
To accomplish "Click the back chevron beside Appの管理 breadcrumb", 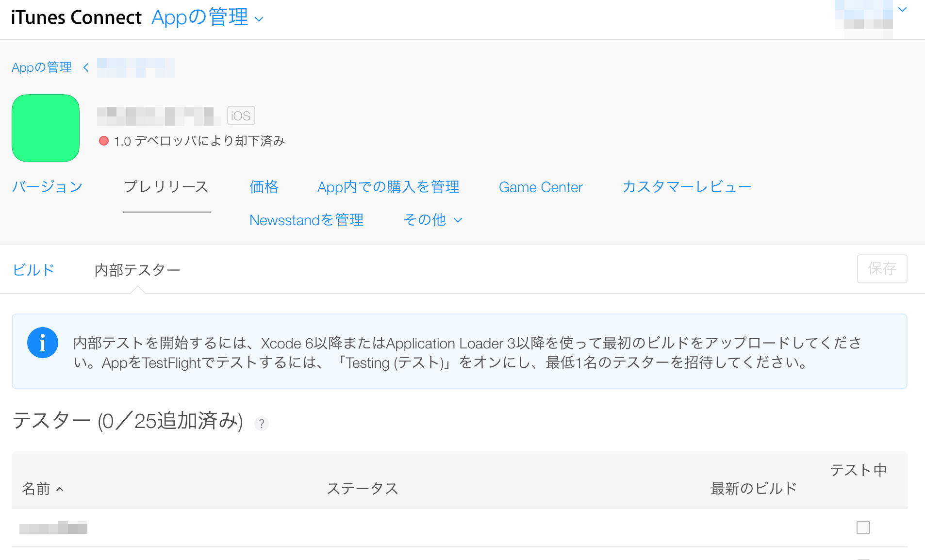I will 86,67.
